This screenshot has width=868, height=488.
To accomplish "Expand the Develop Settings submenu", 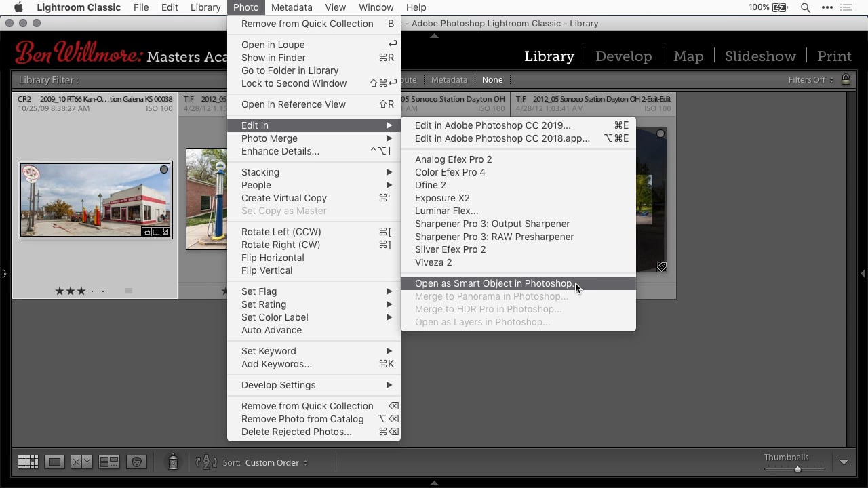I will point(314,385).
